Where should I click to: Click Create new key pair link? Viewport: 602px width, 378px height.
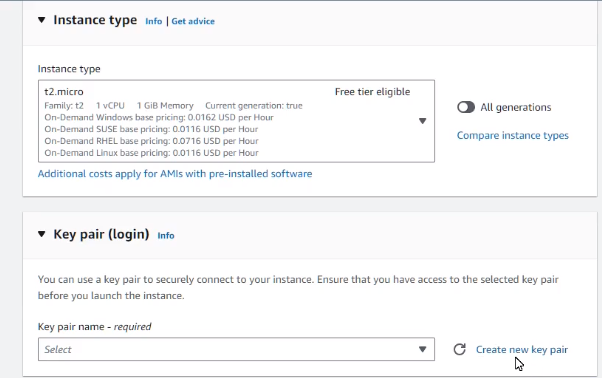coord(522,350)
